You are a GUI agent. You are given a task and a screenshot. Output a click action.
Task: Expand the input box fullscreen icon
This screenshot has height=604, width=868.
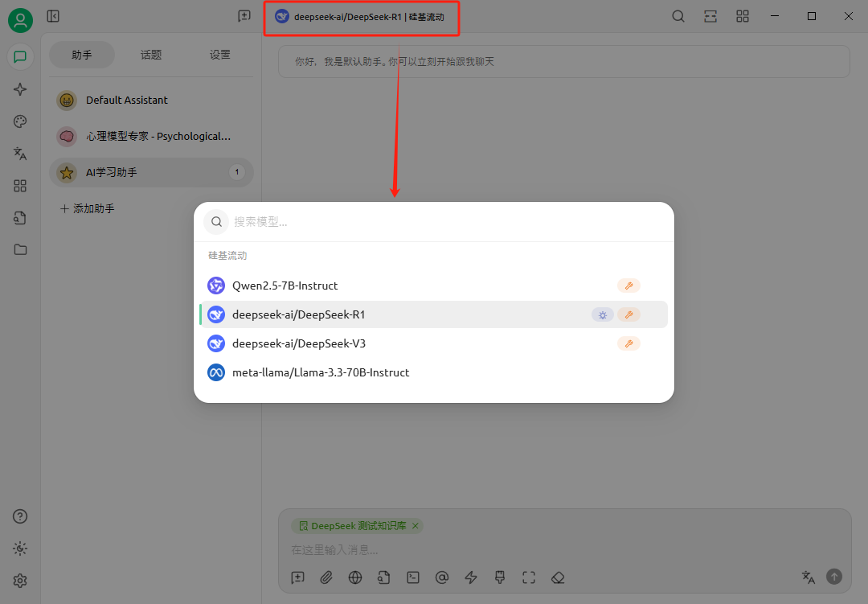pos(529,577)
